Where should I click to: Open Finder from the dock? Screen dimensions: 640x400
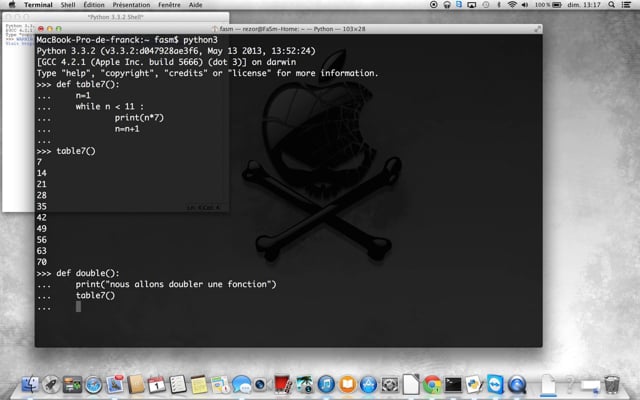tap(30, 384)
